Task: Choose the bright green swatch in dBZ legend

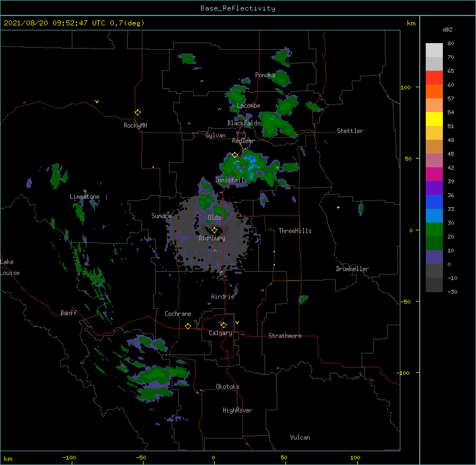Action: click(434, 230)
